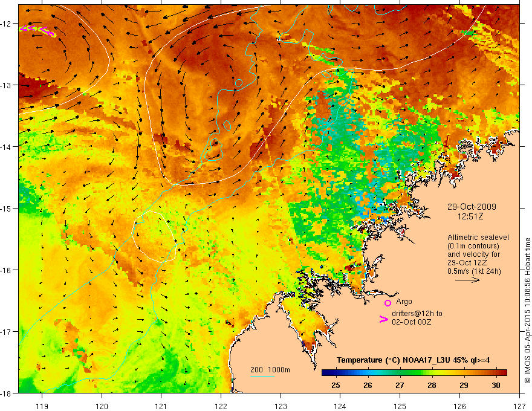Click the IMOS copyright timestamp text
This screenshot has width=532, height=411.
point(527,311)
